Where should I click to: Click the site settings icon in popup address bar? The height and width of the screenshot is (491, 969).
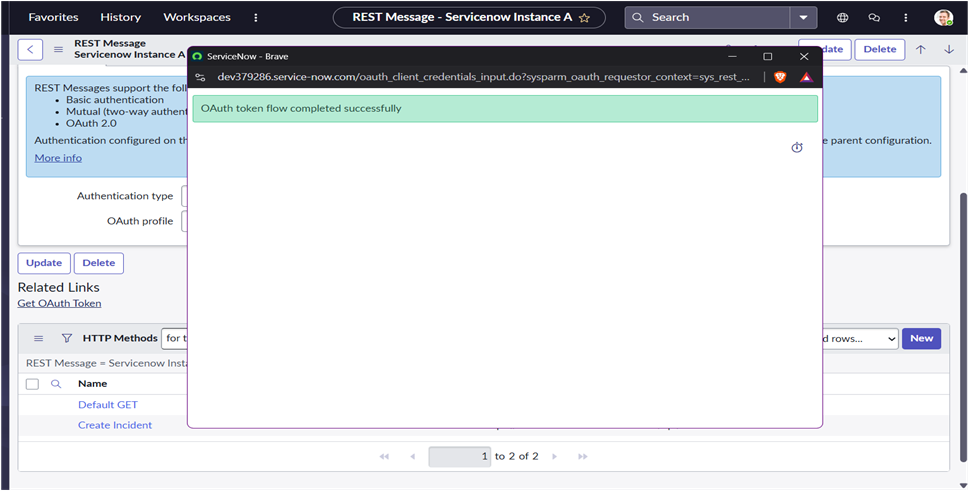click(x=200, y=77)
